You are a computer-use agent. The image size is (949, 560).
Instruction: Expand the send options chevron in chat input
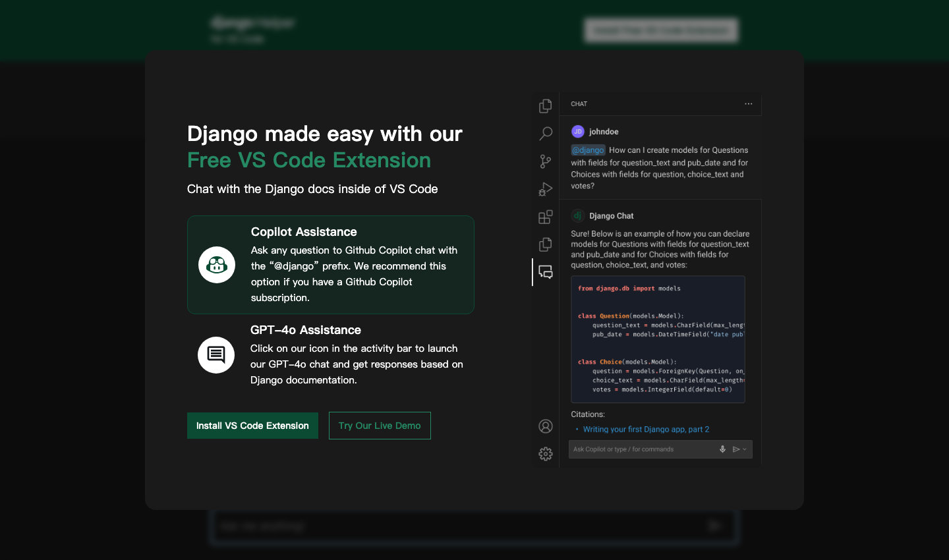point(745,449)
